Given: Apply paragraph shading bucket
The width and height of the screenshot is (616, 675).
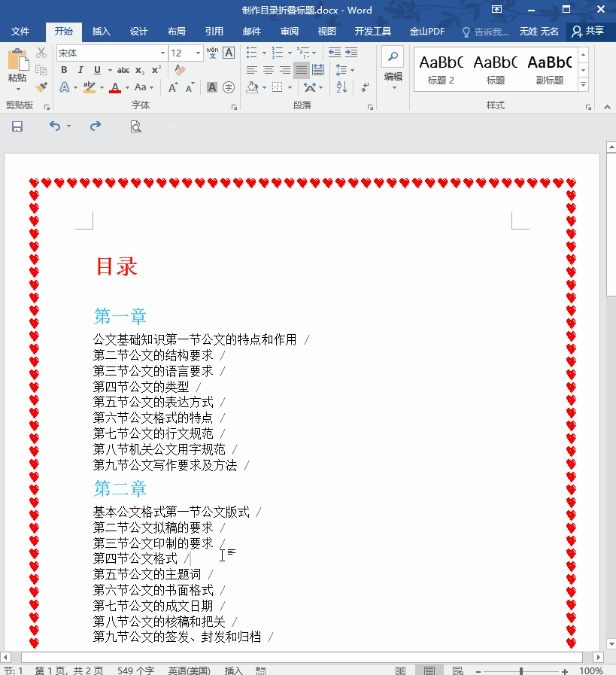Looking at the screenshot, I should click(x=253, y=88).
